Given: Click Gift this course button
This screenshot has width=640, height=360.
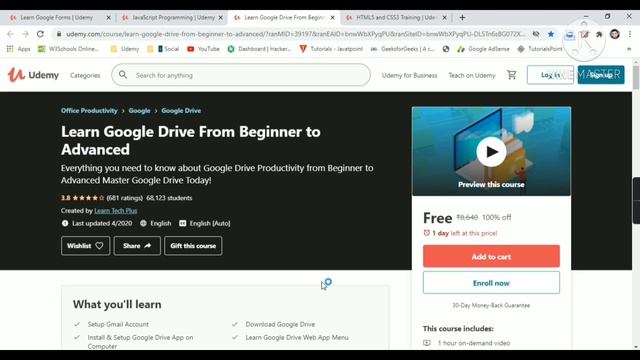Looking at the screenshot, I should pyautogui.click(x=193, y=246).
